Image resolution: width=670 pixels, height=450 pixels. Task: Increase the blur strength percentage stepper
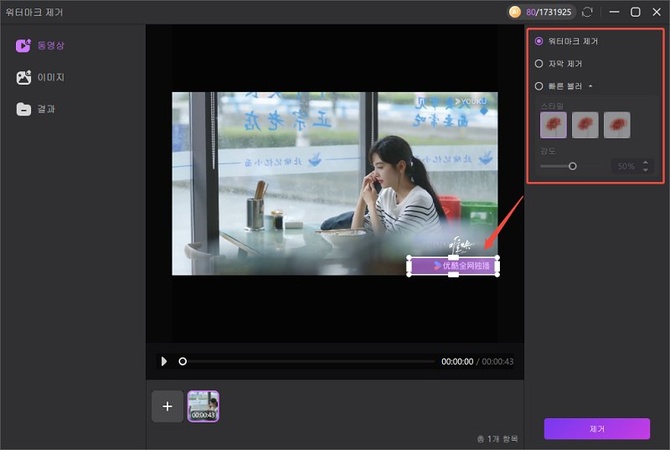coord(645,162)
